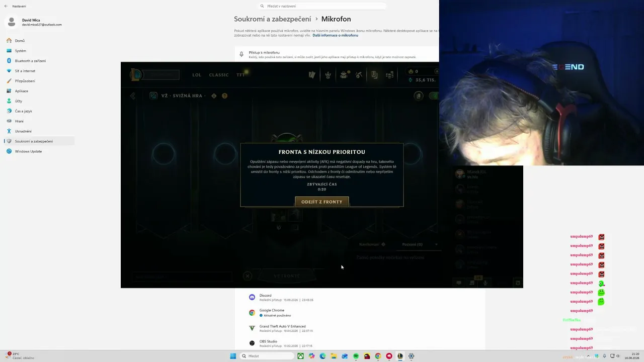Click League of Legends taskbar icon
Image resolution: width=644 pixels, height=362 pixels.
(x=400, y=356)
